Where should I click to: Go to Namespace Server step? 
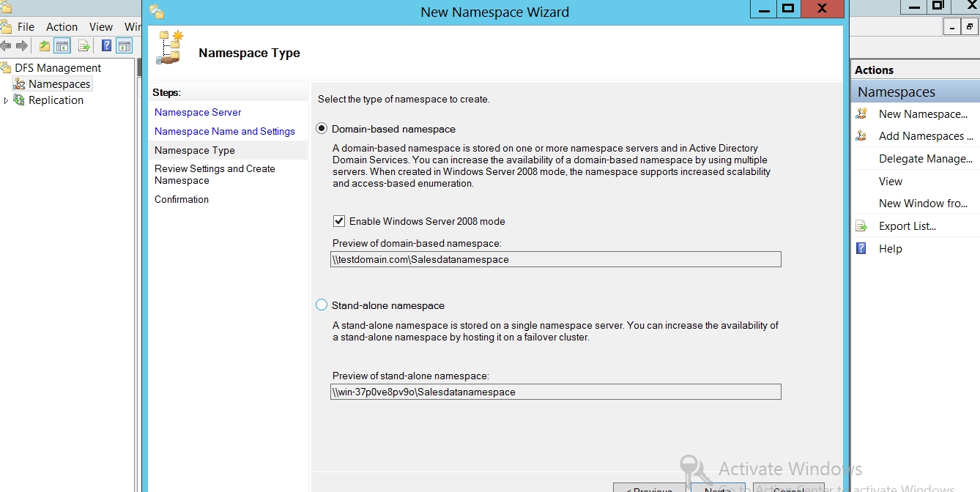pyautogui.click(x=198, y=112)
